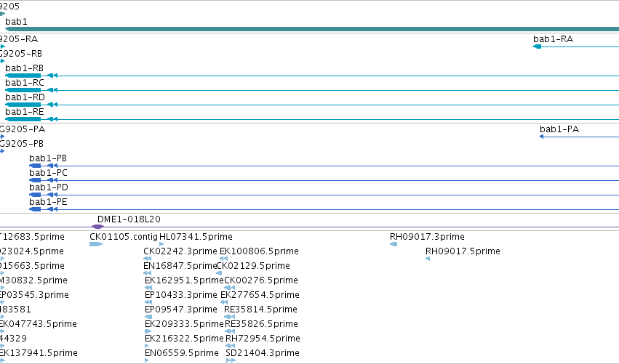Click the bab1-RB transcript label
The image size is (619, 364).
click(x=25, y=68)
